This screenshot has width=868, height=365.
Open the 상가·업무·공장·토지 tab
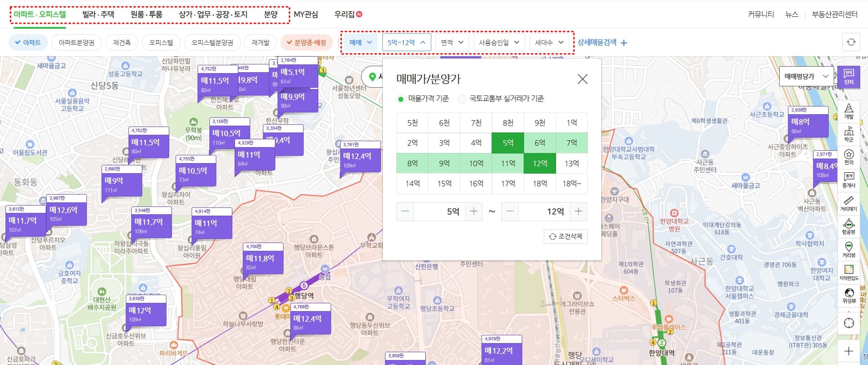(x=213, y=14)
